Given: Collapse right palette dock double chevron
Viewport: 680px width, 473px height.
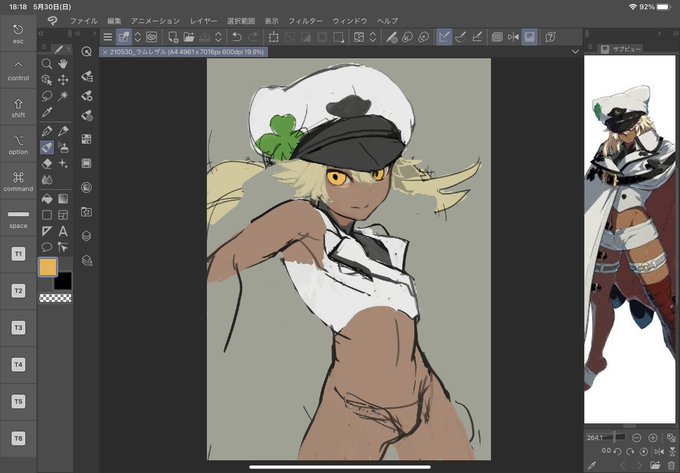Looking at the screenshot, I should [676, 33].
